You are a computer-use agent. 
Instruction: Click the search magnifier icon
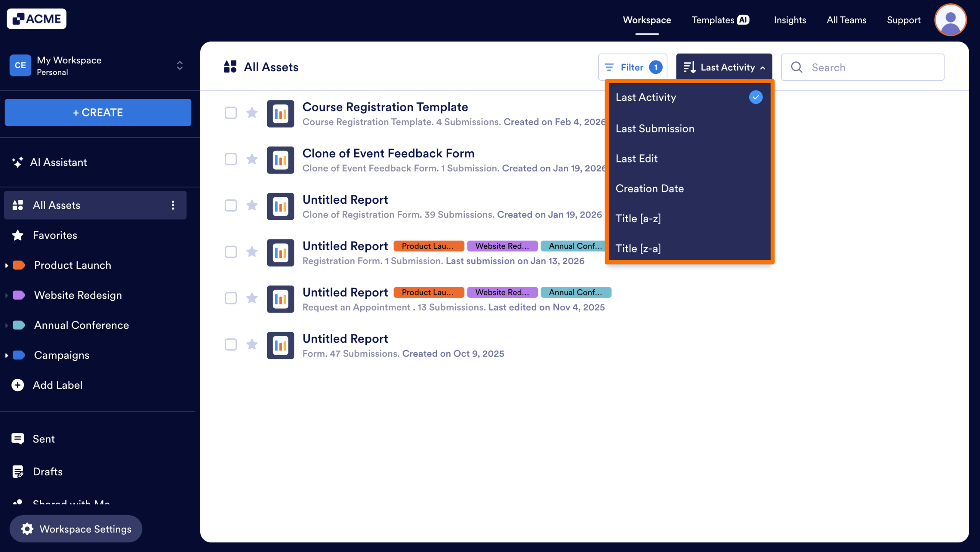point(797,67)
